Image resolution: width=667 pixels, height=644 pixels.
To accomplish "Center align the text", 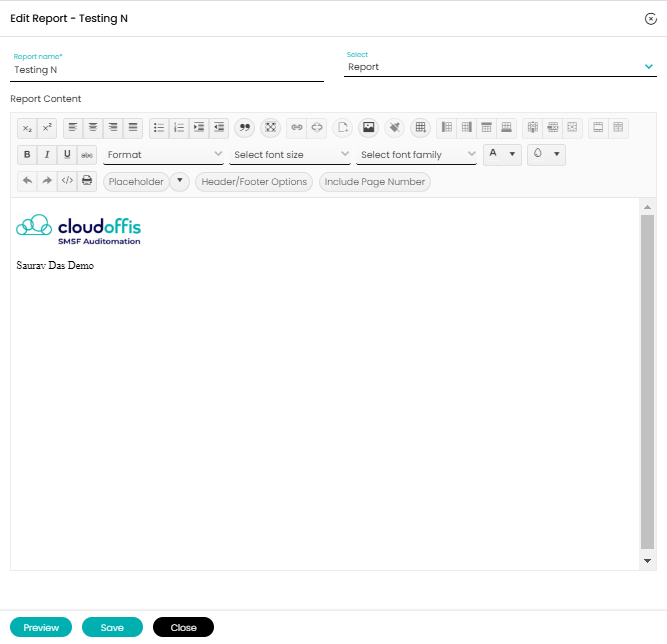I will 93,128.
